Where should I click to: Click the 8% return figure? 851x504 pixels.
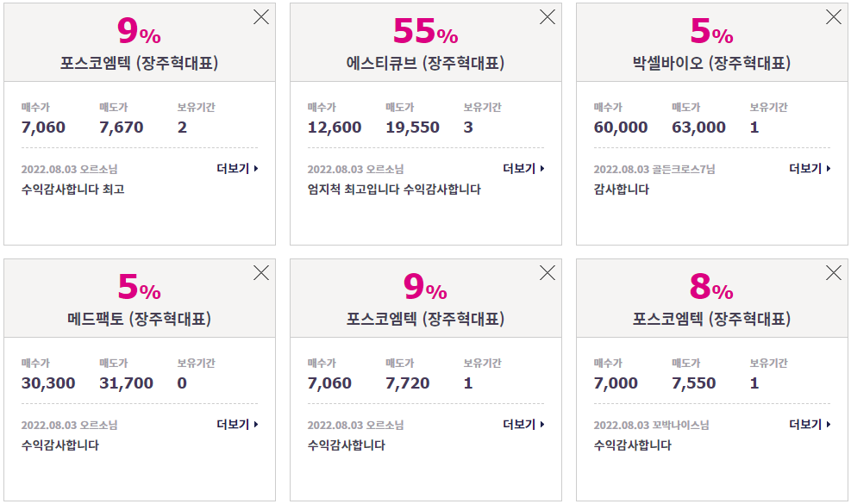point(711,286)
